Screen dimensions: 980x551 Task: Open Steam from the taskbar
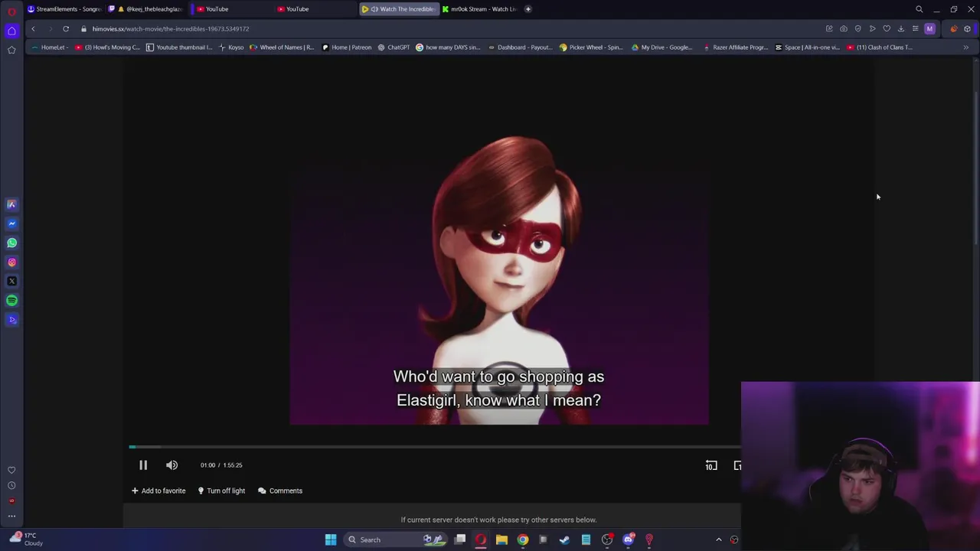(564, 540)
